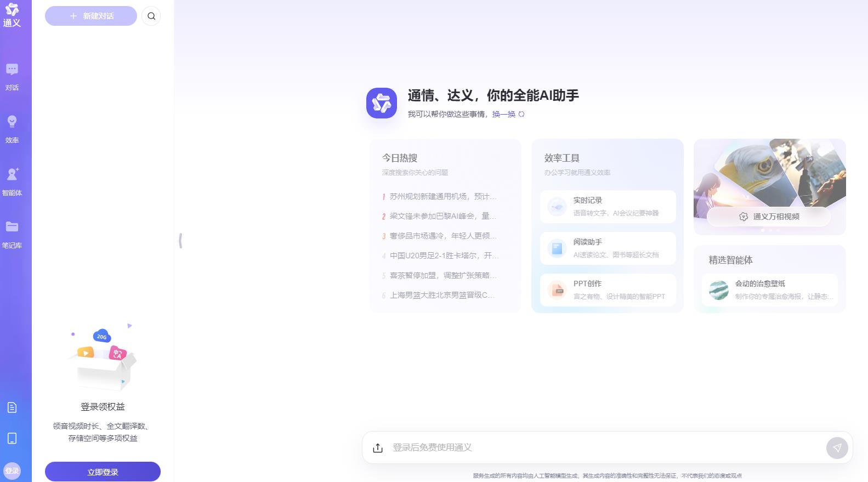Click the document icon in sidebar bottom

click(x=12, y=407)
